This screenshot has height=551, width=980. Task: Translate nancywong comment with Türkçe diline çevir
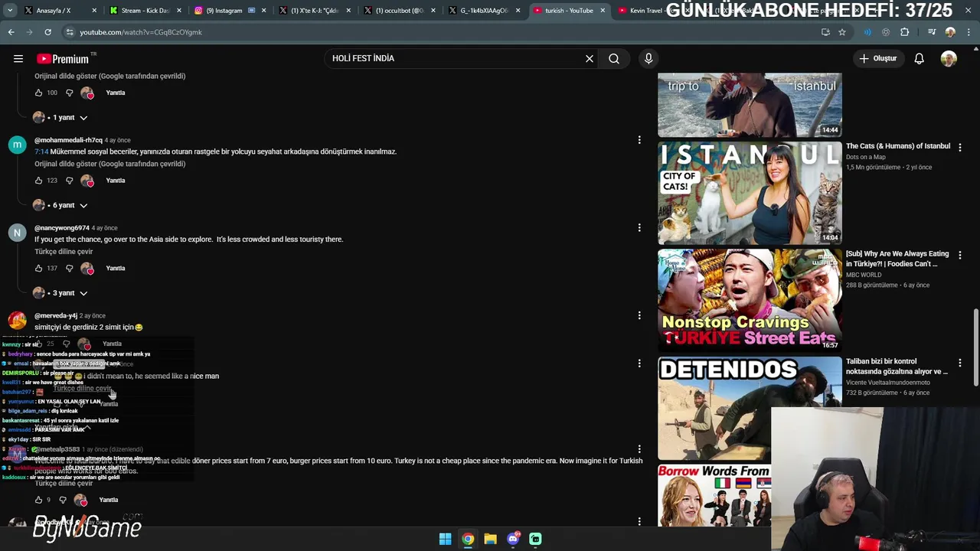click(x=64, y=252)
